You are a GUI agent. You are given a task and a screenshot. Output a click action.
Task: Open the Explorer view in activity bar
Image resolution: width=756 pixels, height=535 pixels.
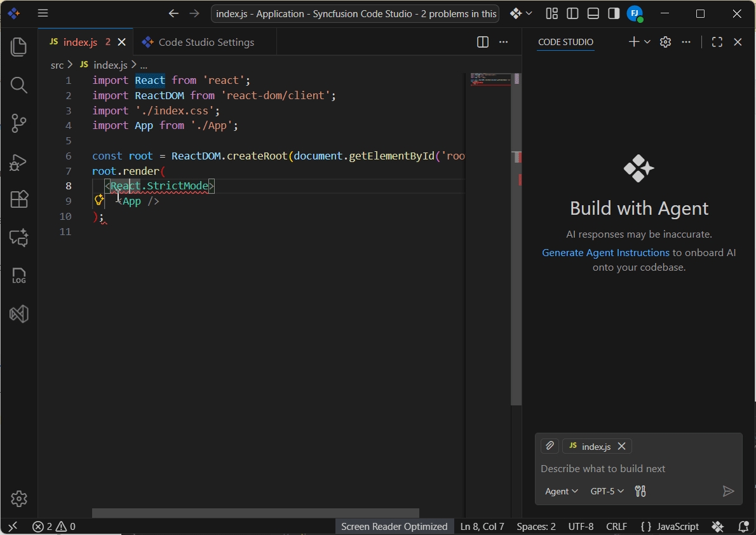pyautogui.click(x=19, y=46)
